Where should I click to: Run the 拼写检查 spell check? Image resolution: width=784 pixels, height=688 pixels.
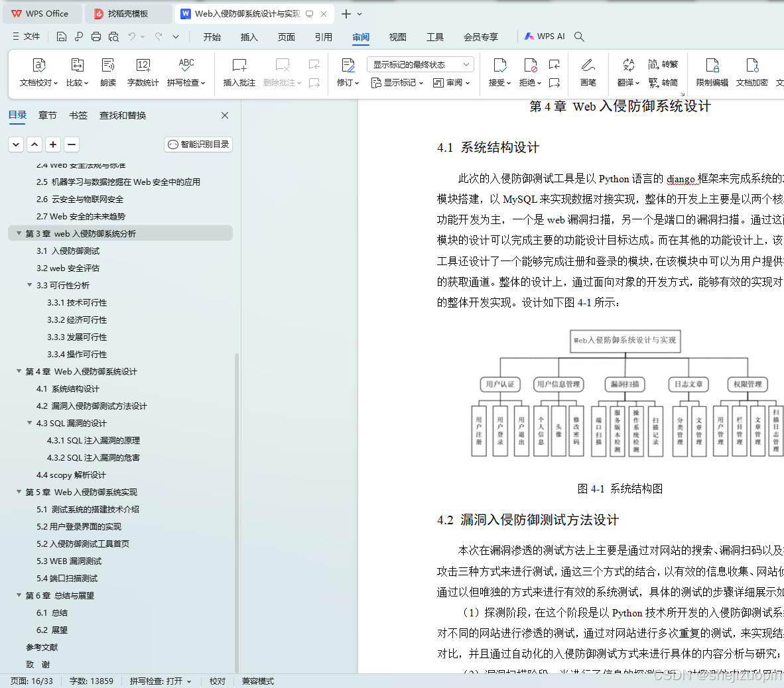186,72
